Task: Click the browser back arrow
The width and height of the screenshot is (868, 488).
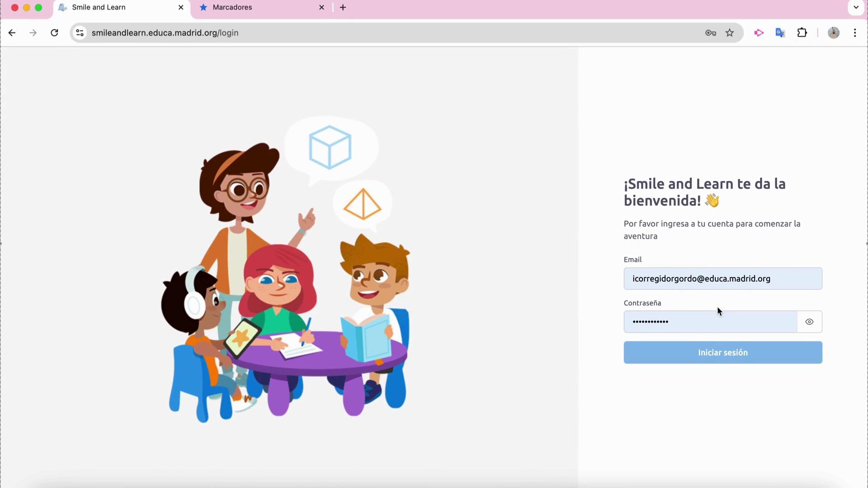Action: (12, 33)
